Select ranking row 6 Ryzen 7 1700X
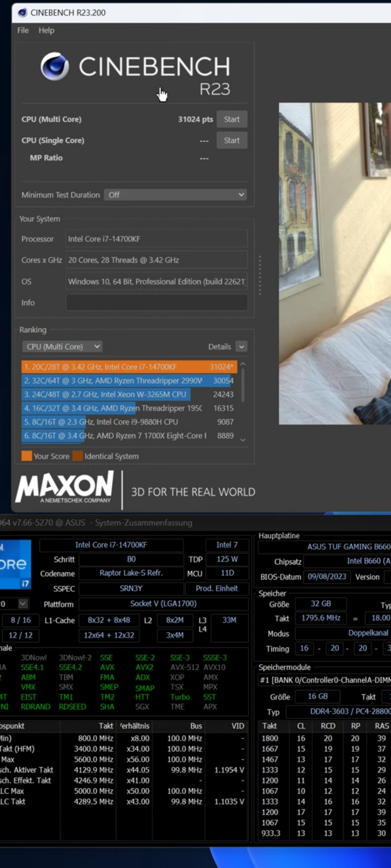This screenshot has width=391, height=868. tap(129, 436)
